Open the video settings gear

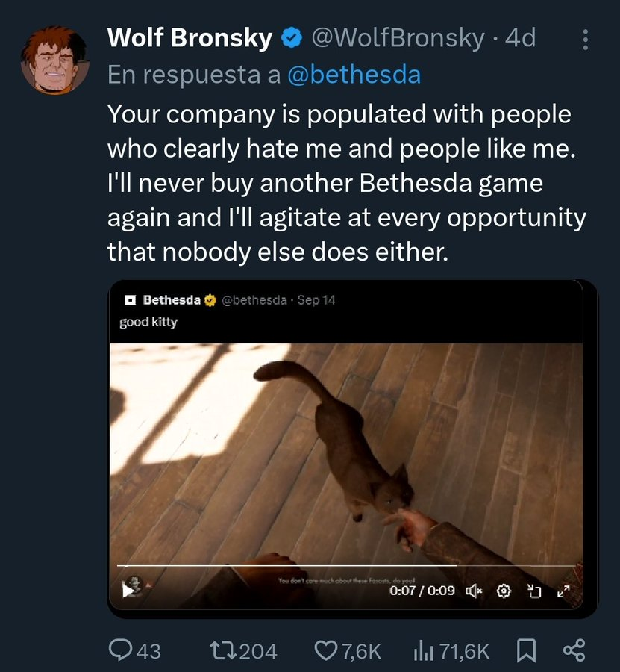pos(504,591)
